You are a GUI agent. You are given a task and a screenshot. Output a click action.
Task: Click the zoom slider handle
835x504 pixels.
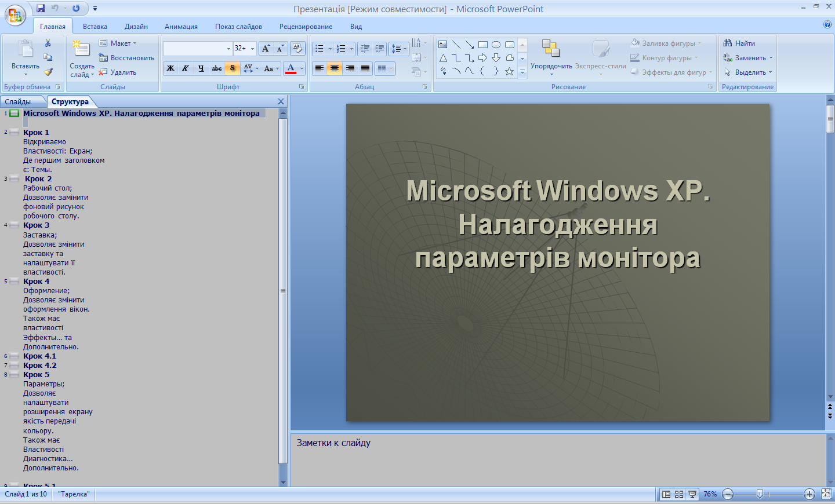760,494
